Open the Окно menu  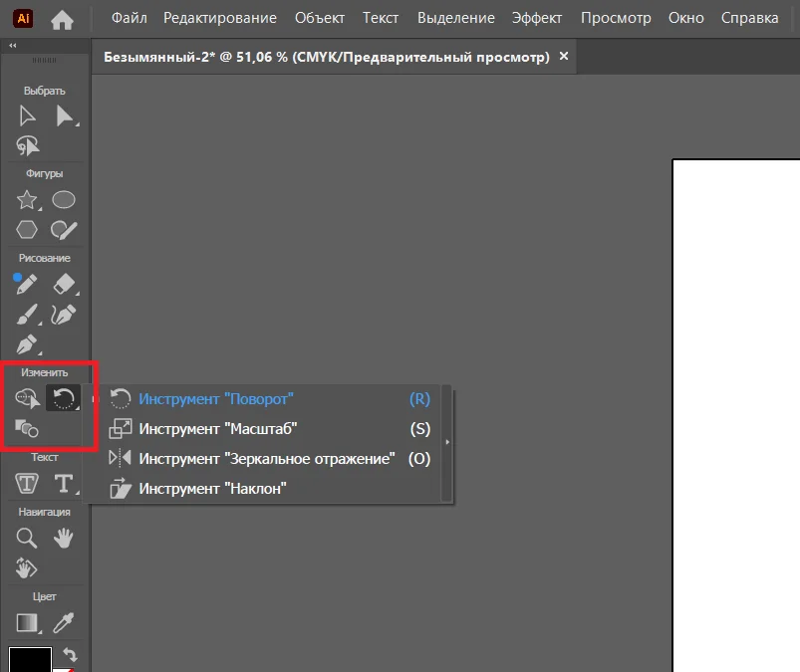click(x=685, y=18)
